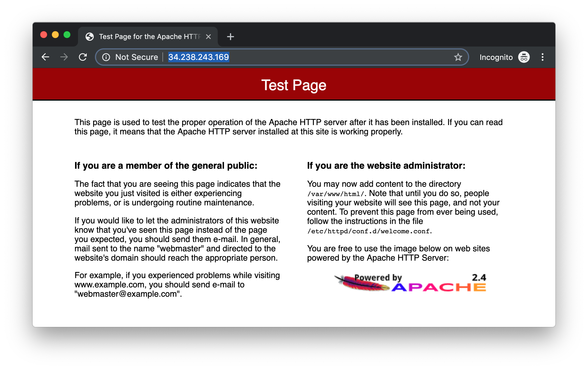Screen dimensions: 588x370
Task: Click the Test Page heading
Action: coord(294,85)
